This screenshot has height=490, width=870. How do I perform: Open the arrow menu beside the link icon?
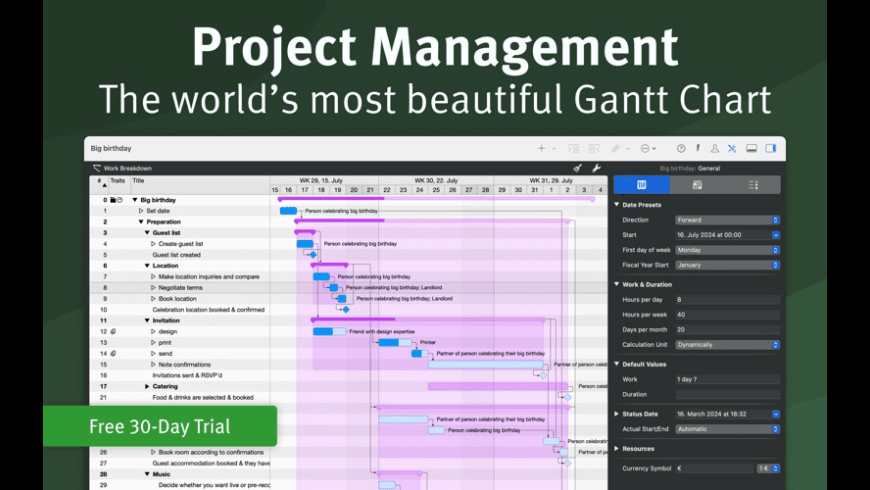(628, 149)
